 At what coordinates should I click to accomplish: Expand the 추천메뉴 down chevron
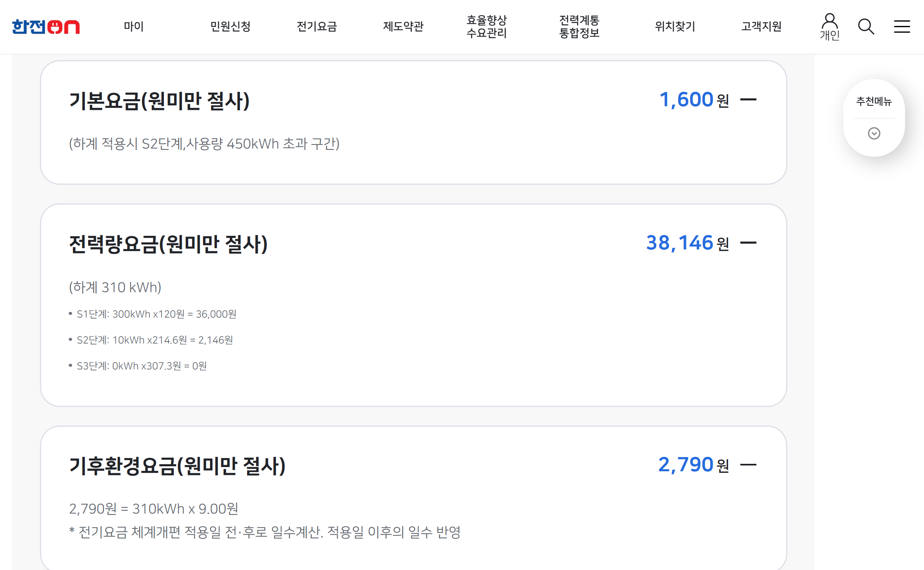(x=874, y=133)
